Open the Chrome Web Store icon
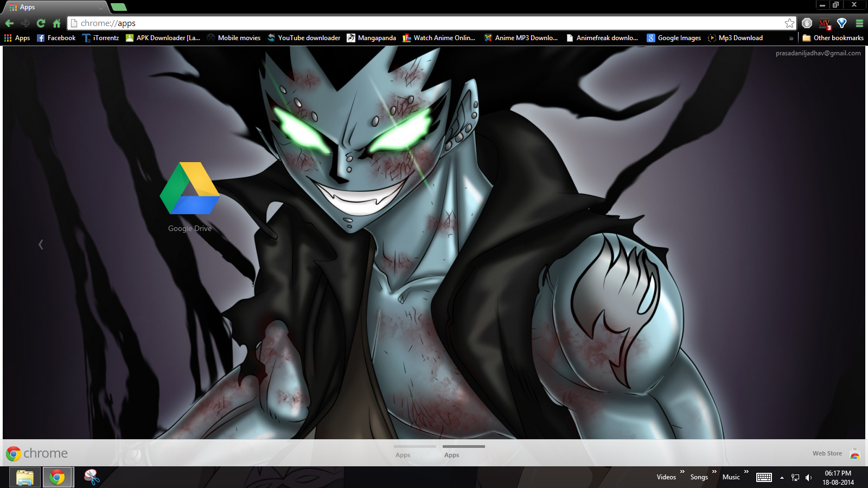This screenshot has width=868, height=488. [x=855, y=454]
